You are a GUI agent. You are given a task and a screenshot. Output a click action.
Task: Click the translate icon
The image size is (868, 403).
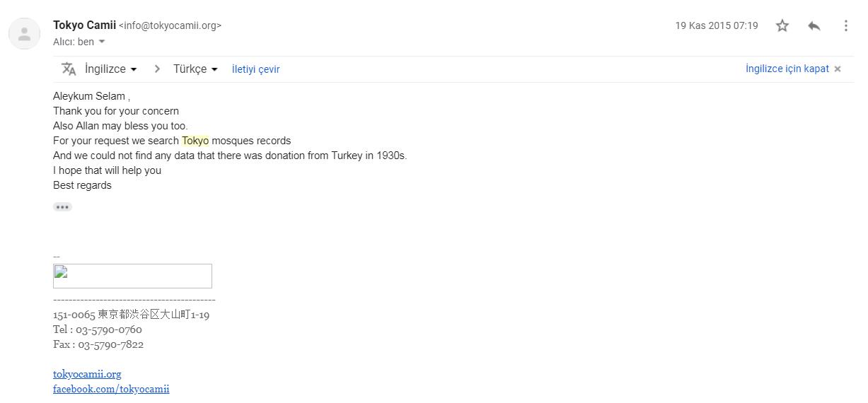[69, 69]
